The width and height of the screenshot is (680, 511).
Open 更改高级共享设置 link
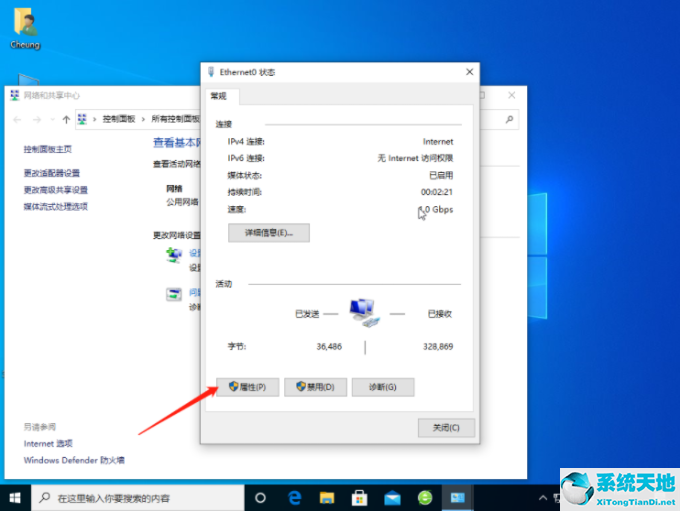56,190
